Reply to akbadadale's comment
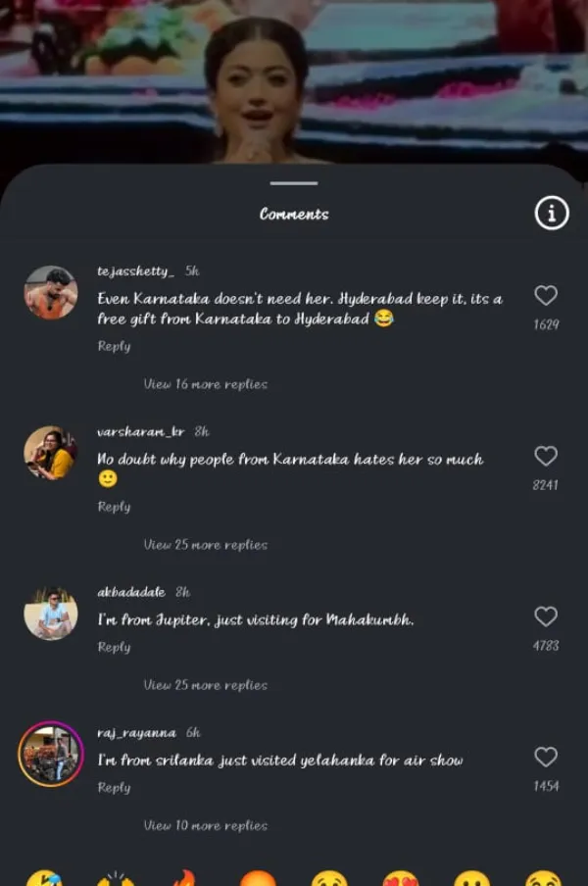Screen dimensions: 588x886 [114, 647]
